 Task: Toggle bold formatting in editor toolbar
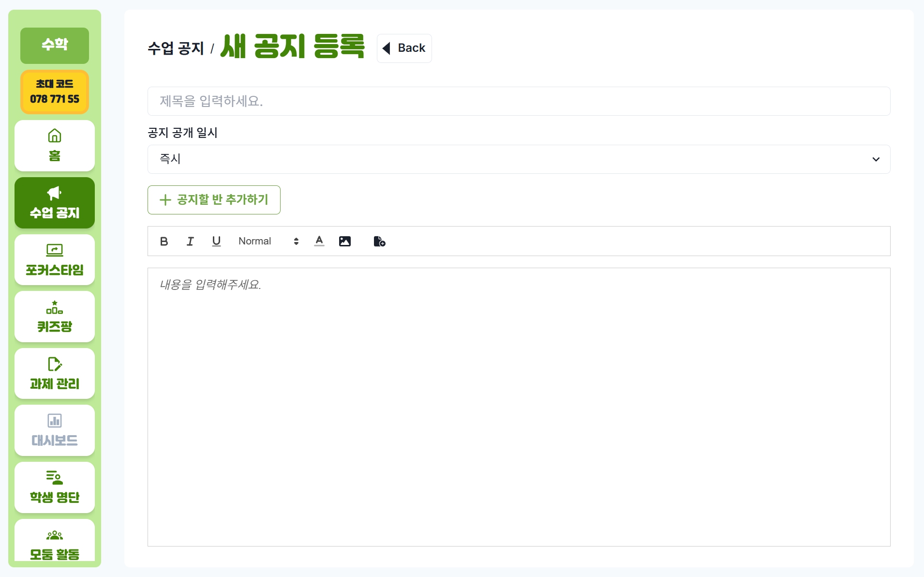point(164,241)
